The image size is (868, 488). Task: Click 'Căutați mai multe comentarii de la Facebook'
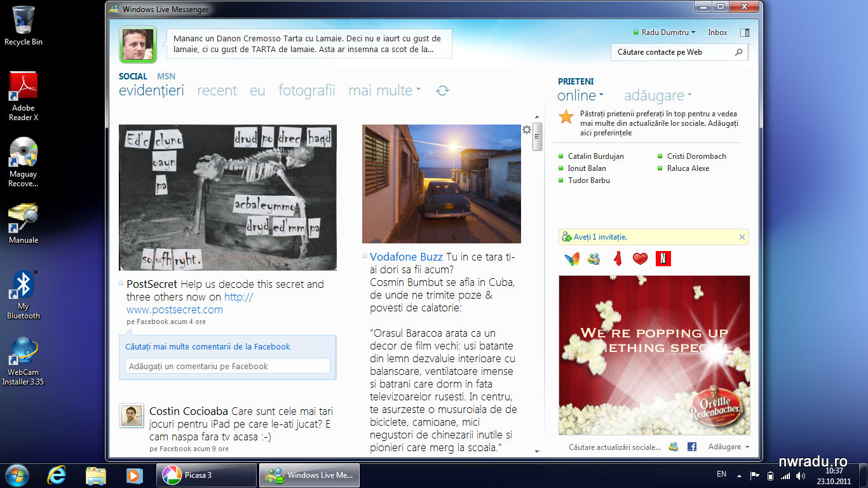(x=208, y=347)
